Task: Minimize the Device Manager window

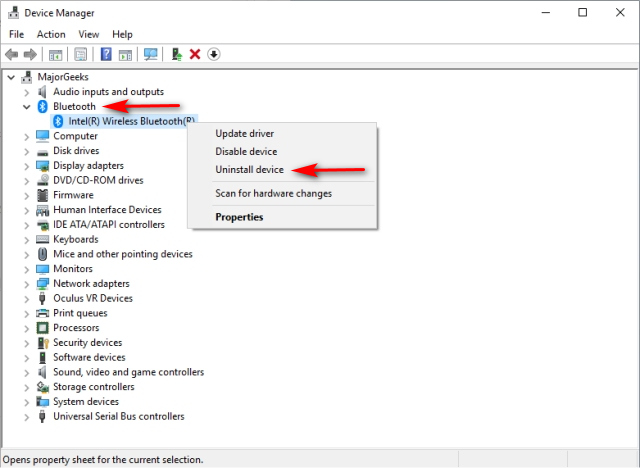Action: tap(546, 13)
